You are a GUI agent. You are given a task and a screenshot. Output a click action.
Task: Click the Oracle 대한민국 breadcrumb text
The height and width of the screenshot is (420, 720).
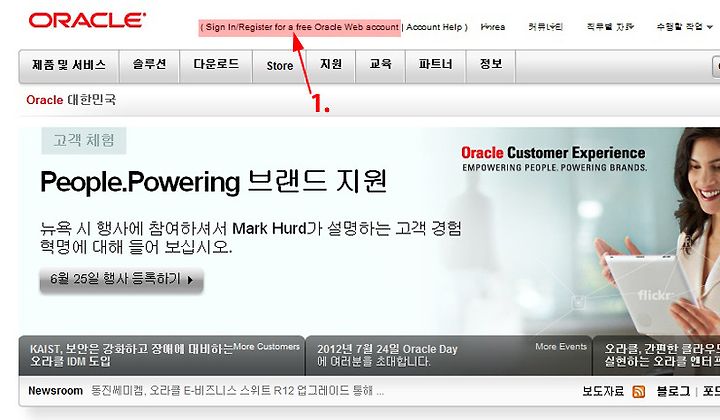click(71, 100)
